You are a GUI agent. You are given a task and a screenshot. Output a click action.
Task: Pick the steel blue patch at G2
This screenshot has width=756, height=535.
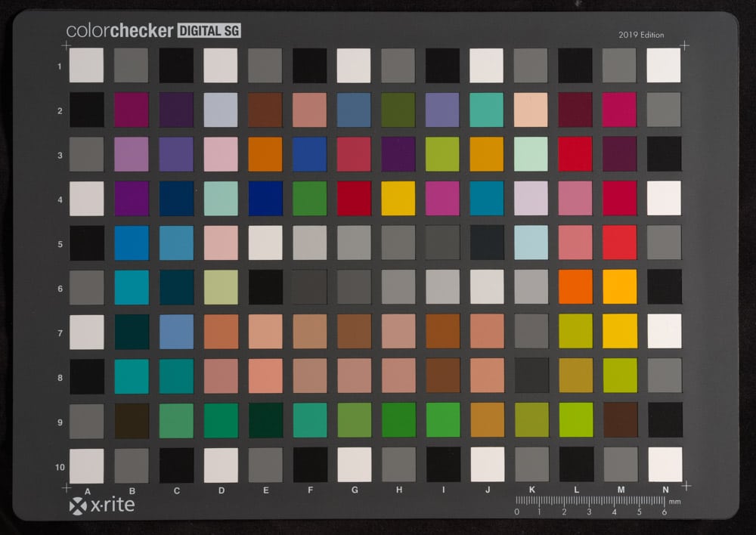coord(354,110)
